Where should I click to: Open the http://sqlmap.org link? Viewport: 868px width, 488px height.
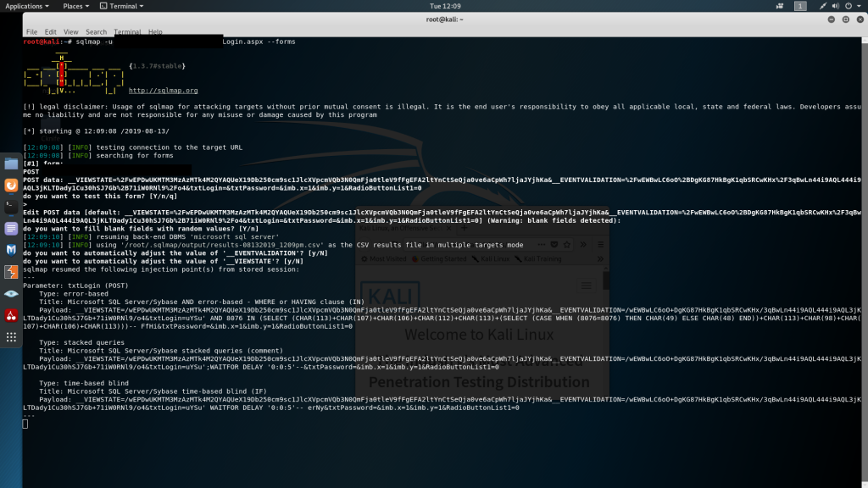coord(164,90)
